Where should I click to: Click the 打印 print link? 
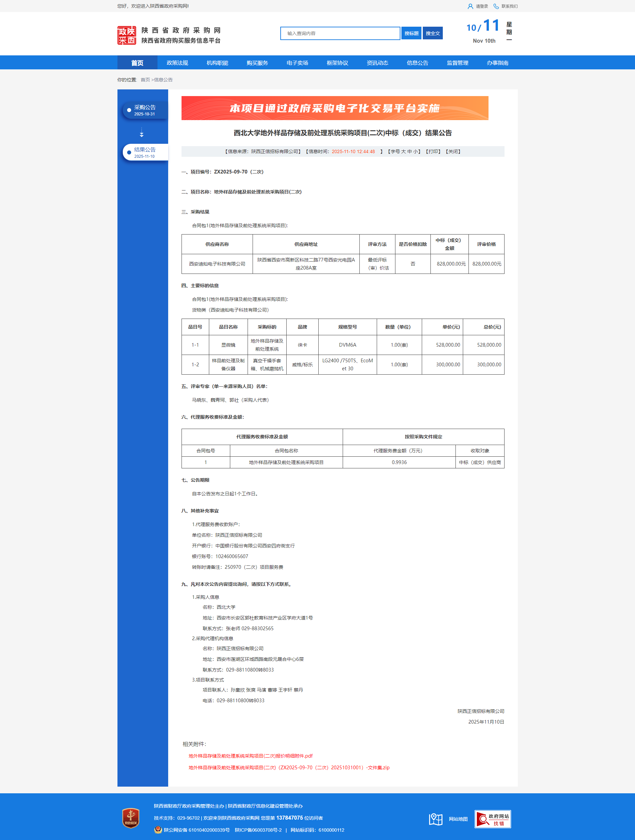[x=433, y=151]
